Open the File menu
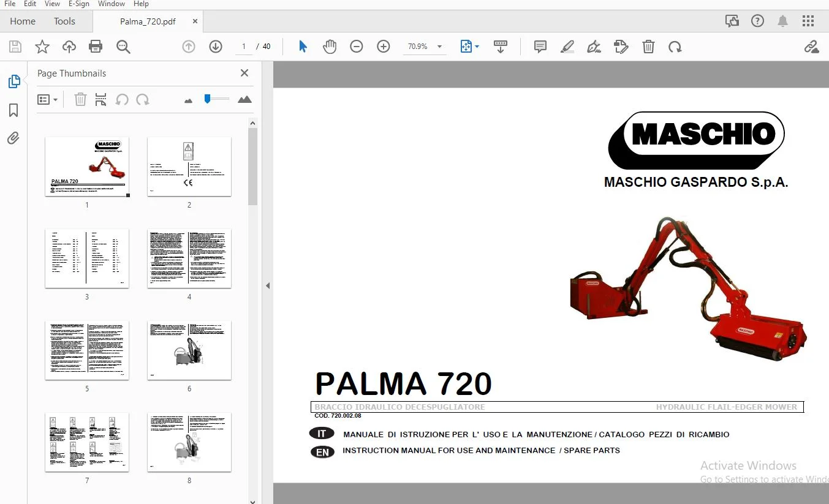 tap(10, 4)
